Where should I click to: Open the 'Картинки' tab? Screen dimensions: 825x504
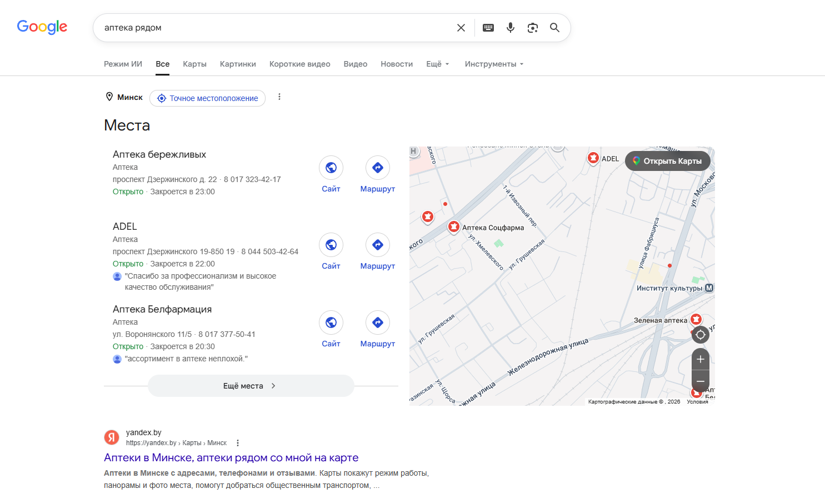coord(238,64)
